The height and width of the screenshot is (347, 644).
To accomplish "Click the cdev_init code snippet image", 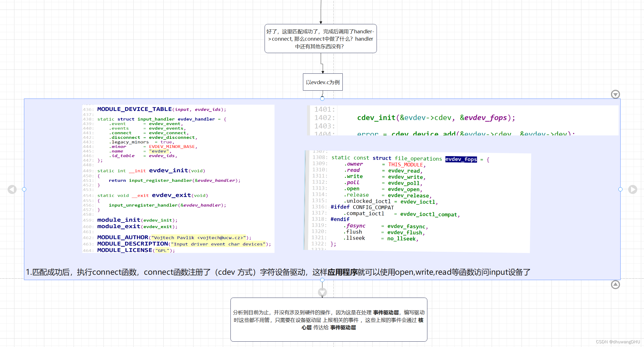I will tap(463, 120).
